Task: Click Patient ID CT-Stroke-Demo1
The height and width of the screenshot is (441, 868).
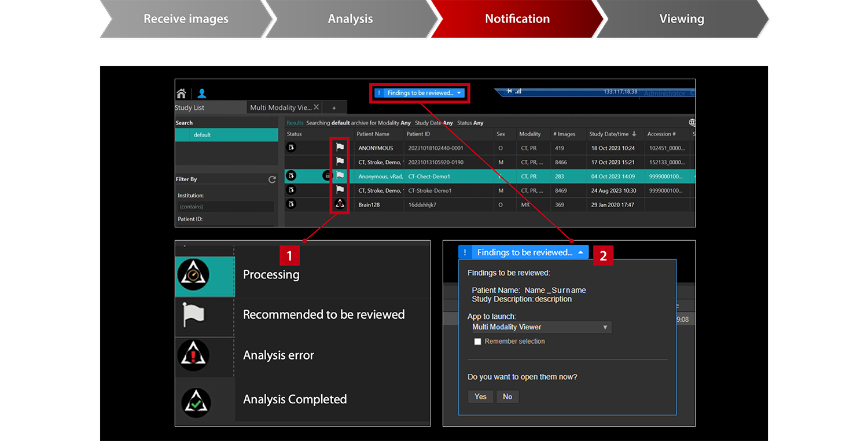Action: (x=429, y=190)
